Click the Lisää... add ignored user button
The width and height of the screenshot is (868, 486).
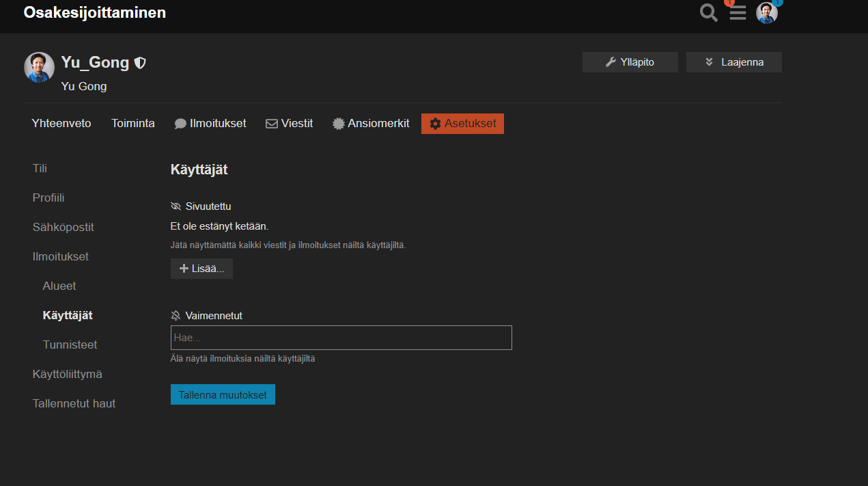pos(201,269)
